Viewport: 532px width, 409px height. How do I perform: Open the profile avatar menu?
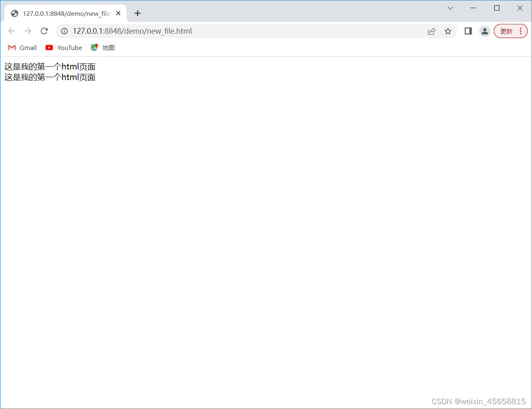(484, 31)
